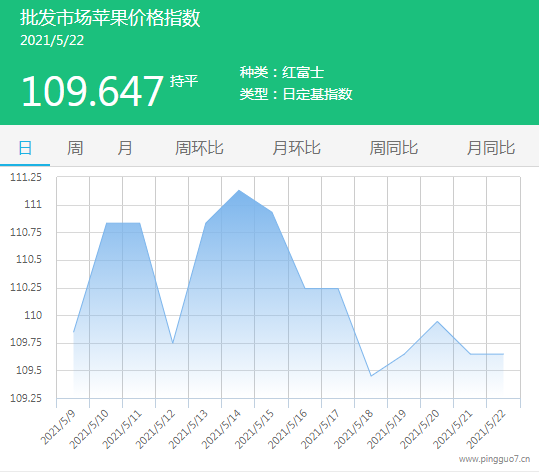
Task: Click the y-axis label 110.5
Action: pos(29,260)
